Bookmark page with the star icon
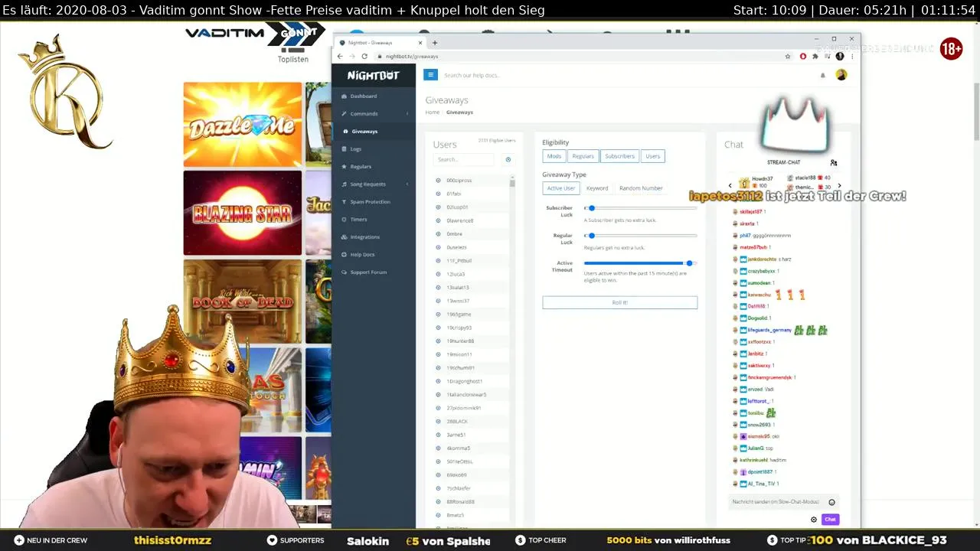 [x=788, y=56]
